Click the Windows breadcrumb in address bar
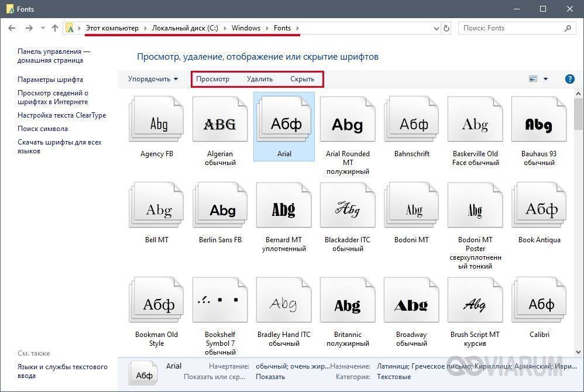Image resolution: width=584 pixels, height=392 pixels. click(246, 28)
